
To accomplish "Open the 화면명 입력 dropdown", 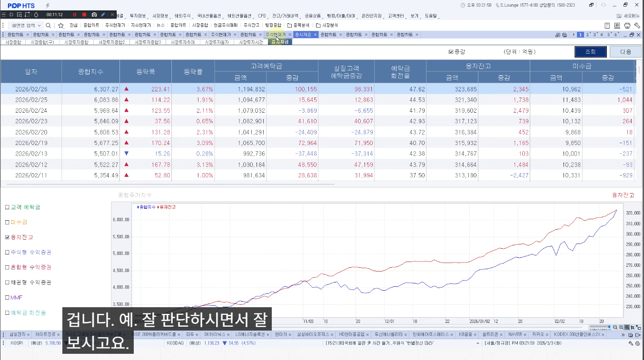I will point(39,25).
